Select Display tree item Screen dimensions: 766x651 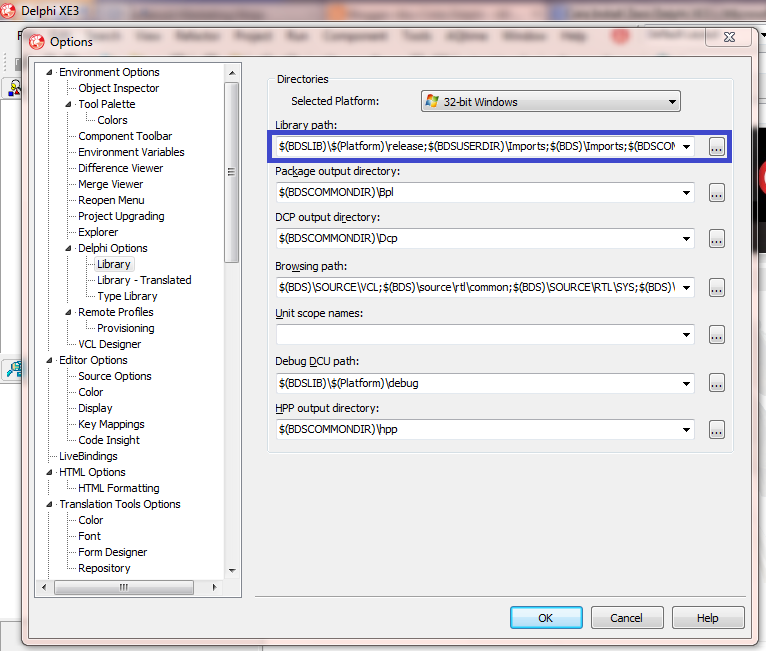[95, 408]
